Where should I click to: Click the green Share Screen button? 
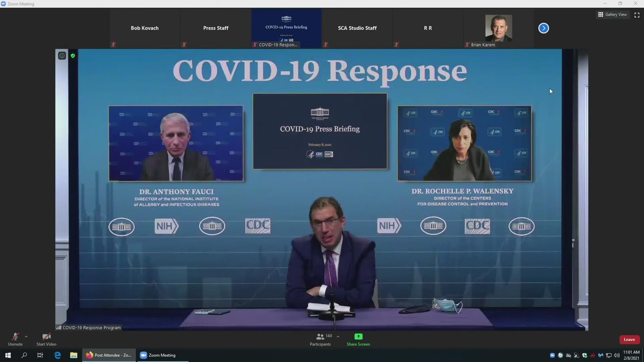[x=358, y=339]
